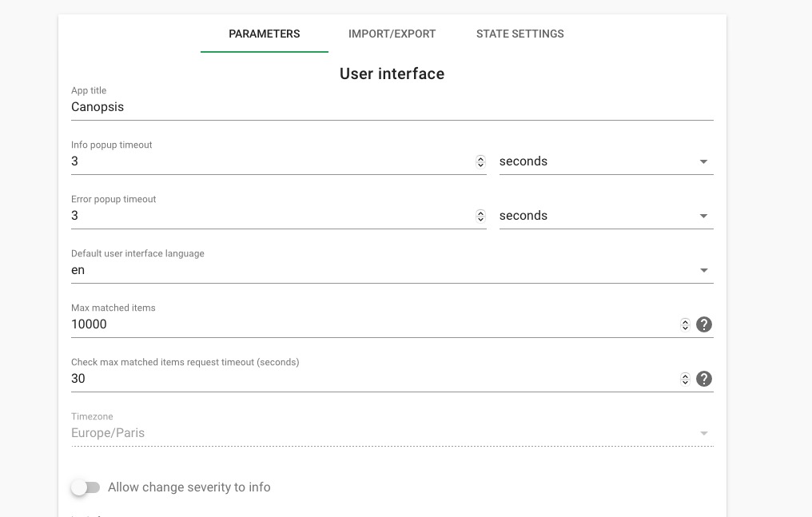The height and width of the screenshot is (517, 812).
Task: Open the Error popup timeout seconds dropdown
Action: point(703,215)
